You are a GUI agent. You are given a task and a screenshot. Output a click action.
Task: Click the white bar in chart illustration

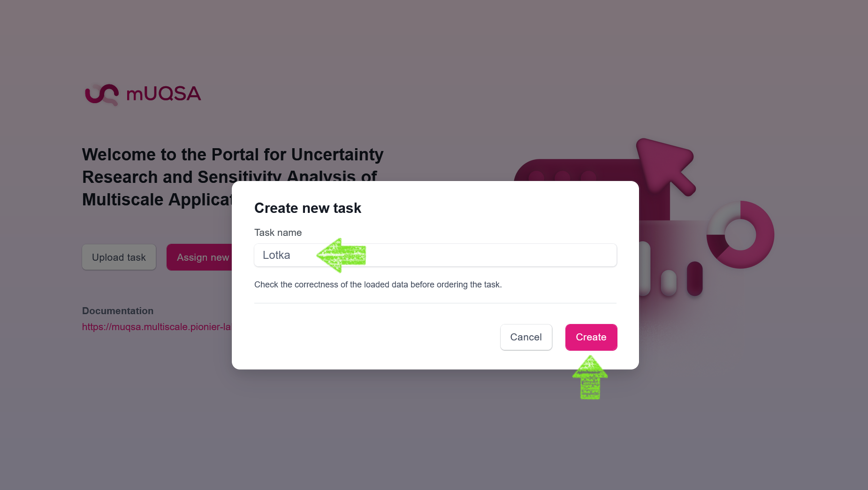[x=669, y=283]
